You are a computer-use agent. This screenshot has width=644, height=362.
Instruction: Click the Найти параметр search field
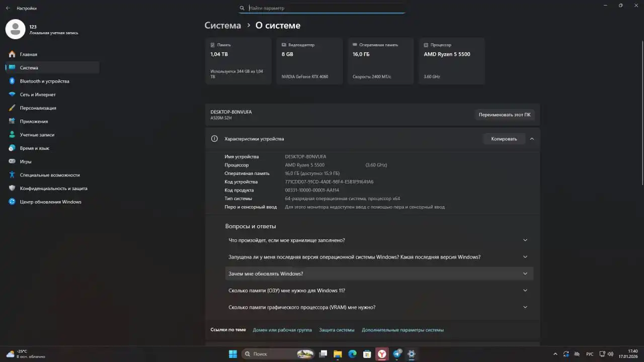point(322,8)
